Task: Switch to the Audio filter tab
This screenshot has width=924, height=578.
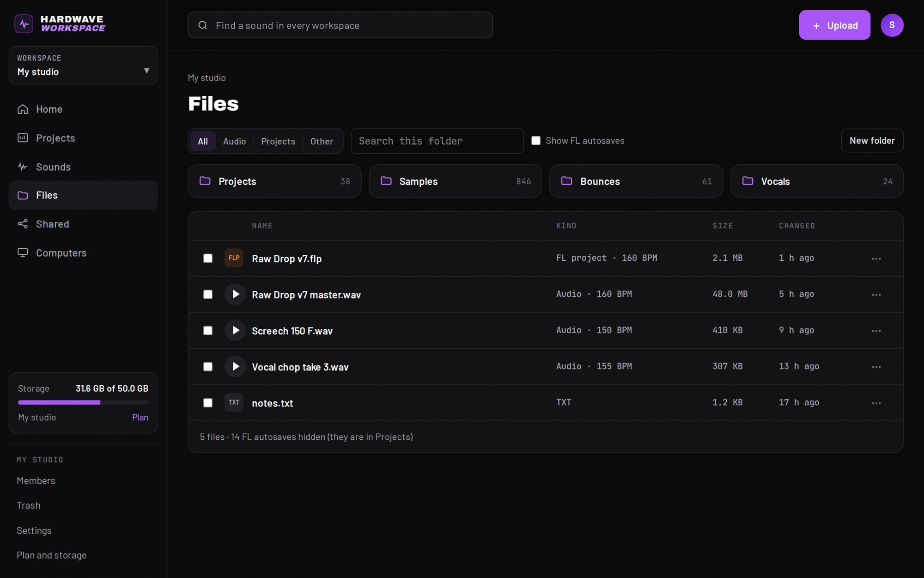Action: coord(234,141)
